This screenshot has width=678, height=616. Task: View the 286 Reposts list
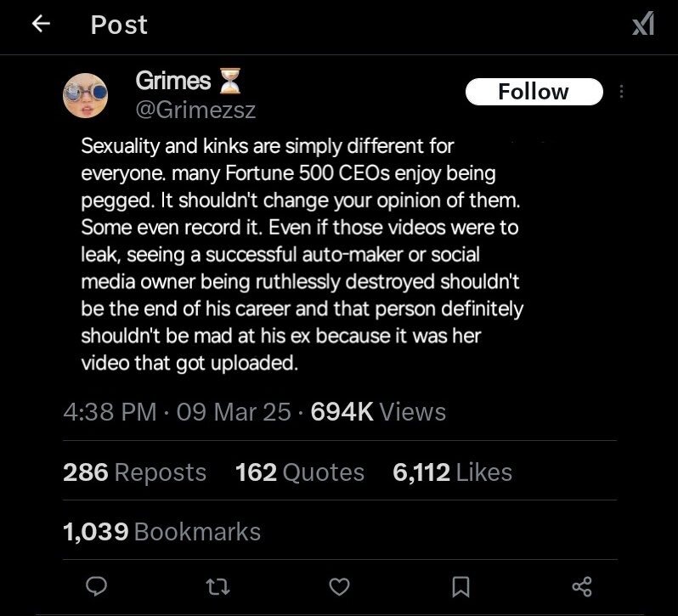(x=134, y=472)
